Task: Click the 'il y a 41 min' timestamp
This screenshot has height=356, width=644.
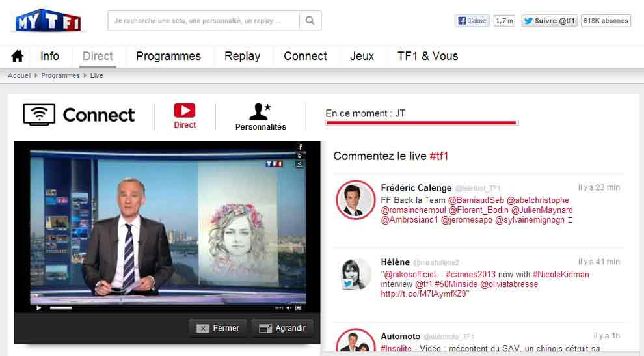Action: click(x=599, y=262)
